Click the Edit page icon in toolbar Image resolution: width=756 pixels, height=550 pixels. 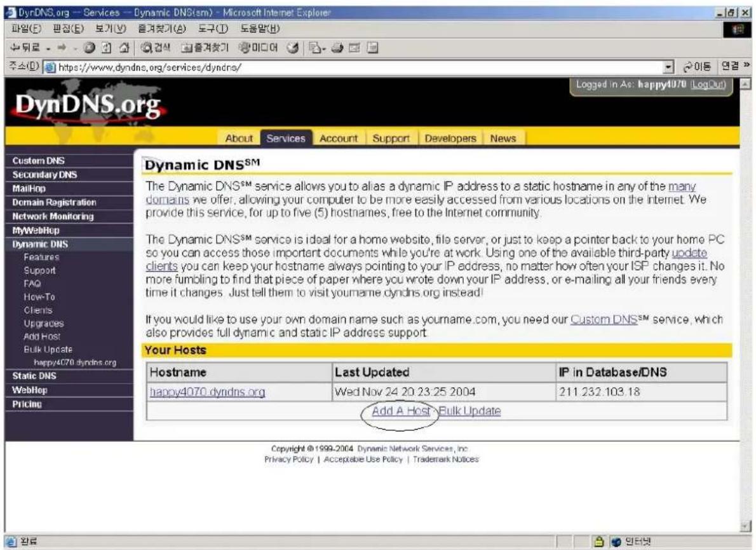point(354,47)
